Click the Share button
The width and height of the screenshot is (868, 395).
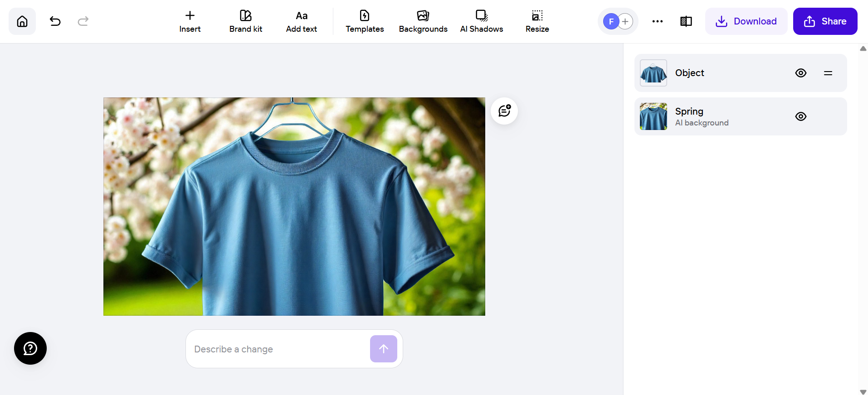pyautogui.click(x=825, y=21)
